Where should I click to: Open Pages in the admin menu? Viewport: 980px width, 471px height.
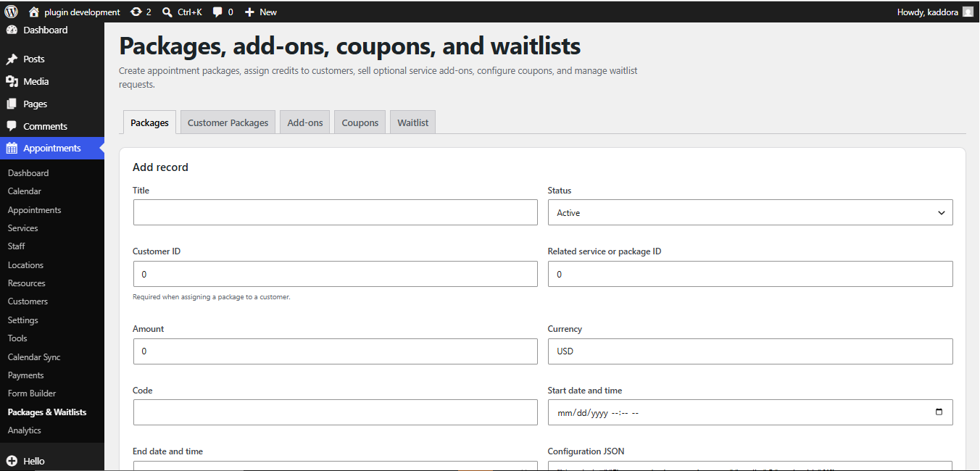[x=52, y=104]
